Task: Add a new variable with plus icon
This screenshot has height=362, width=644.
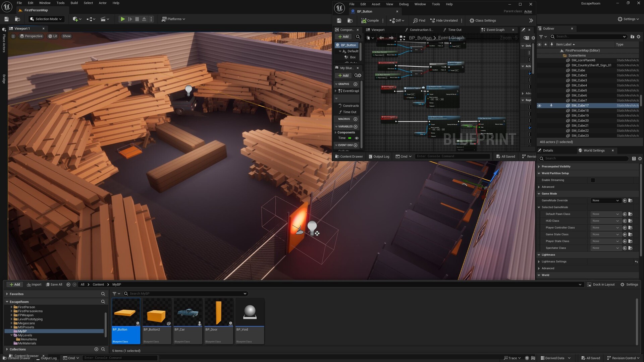Action: [x=356, y=127]
